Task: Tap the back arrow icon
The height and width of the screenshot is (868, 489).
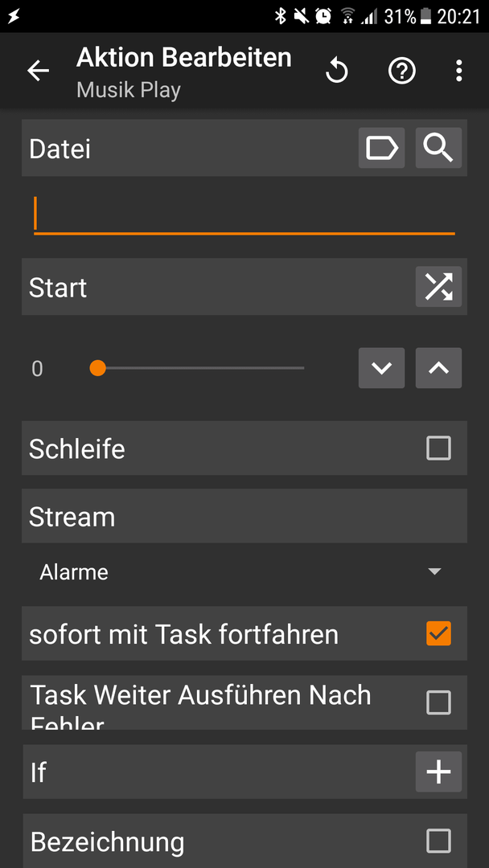Action: 39,71
